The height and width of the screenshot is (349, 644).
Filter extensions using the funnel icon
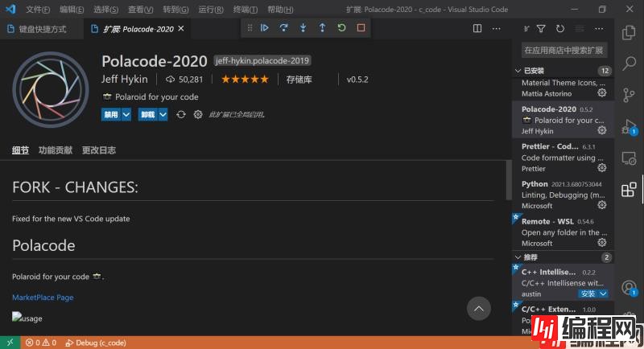tap(541, 28)
